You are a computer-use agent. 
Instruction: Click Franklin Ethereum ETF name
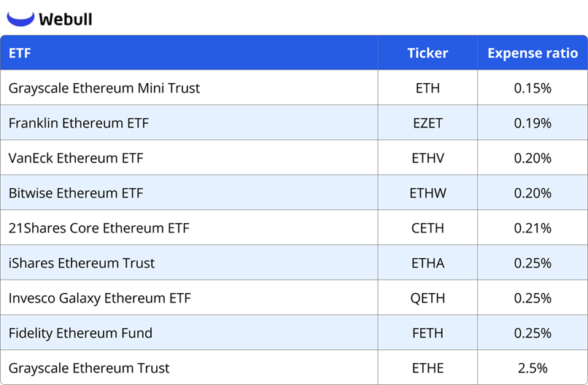79,123
